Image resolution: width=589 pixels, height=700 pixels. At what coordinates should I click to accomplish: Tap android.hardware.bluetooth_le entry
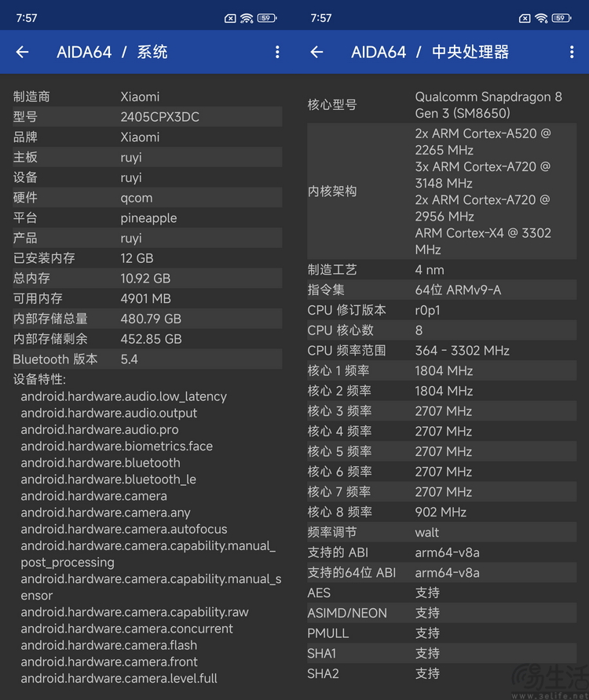(108, 479)
